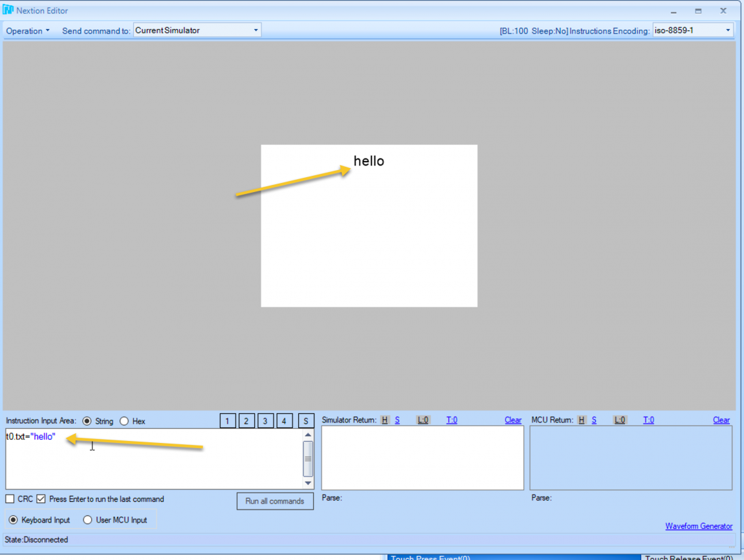This screenshot has height=560, width=744.
Task: Select instruction buffer slot 2
Action: click(x=246, y=420)
